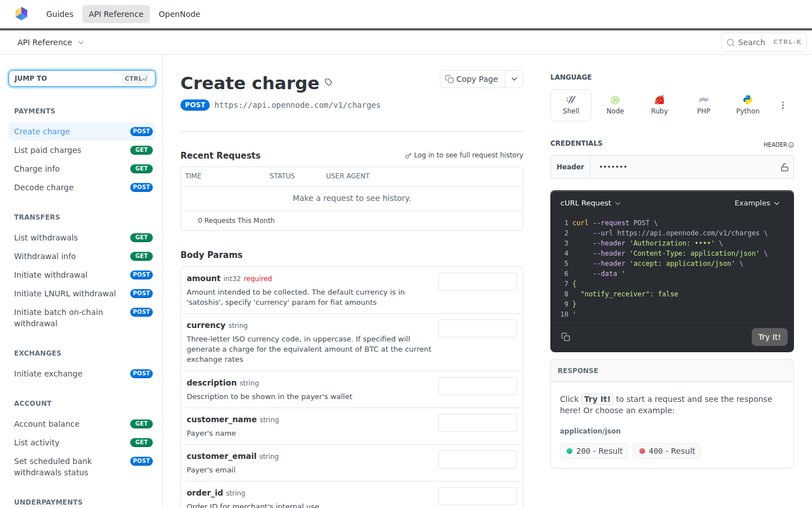
Task: Click the Search box in header
Action: [x=764, y=42]
